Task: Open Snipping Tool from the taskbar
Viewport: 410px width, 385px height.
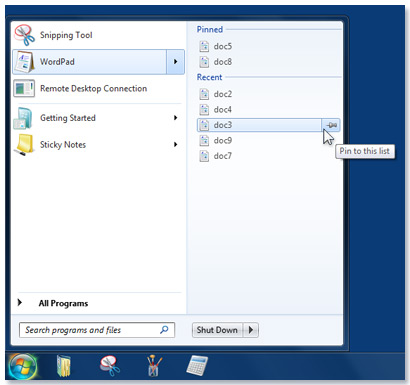Action: point(110,366)
